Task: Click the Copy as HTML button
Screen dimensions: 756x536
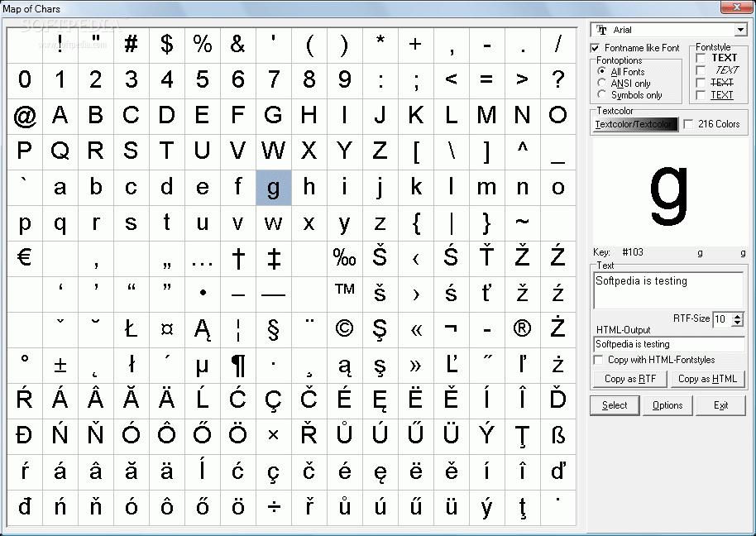Action: pyautogui.click(x=707, y=379)
